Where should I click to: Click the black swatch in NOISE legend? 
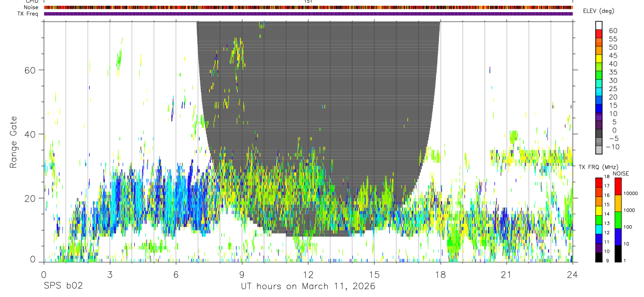(618, 254)
